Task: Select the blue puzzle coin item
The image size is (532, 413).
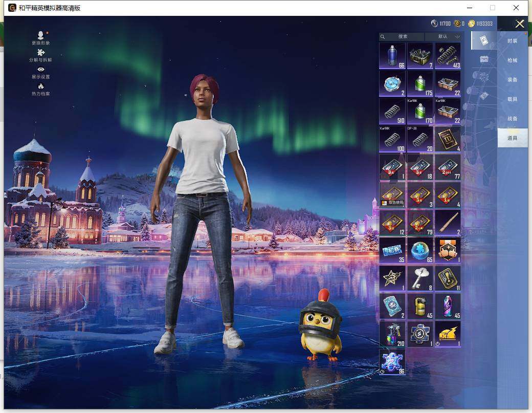Action: point(420,334)
